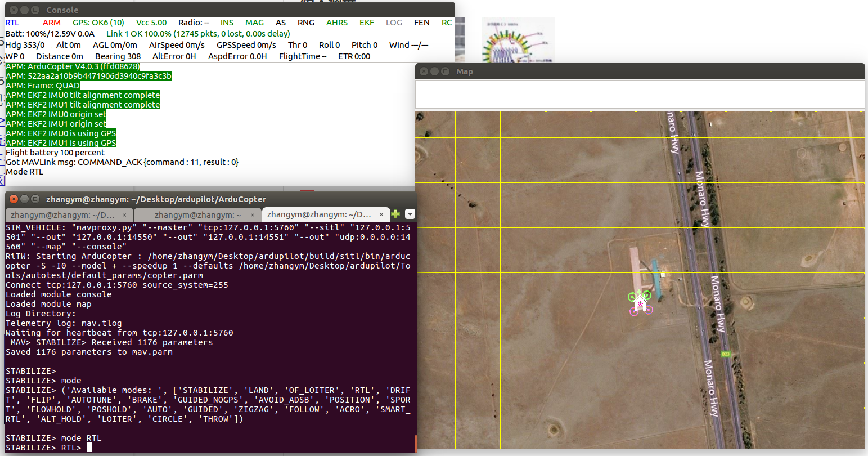The image size is (868, 456).
Task: Minimize the ArduCopter terminal window
Action: (x=25, y=199)
